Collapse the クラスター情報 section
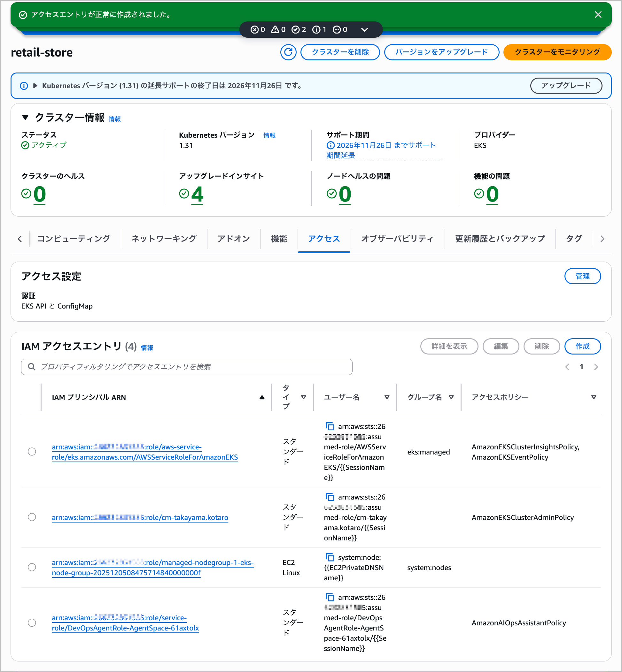The height and width of the screenshot is (672, 622). point(25,118)
